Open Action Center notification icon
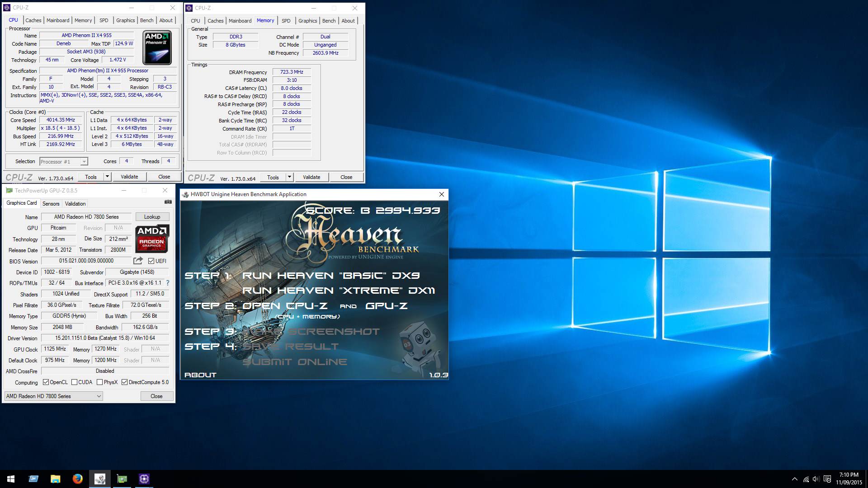 (827, 479)
